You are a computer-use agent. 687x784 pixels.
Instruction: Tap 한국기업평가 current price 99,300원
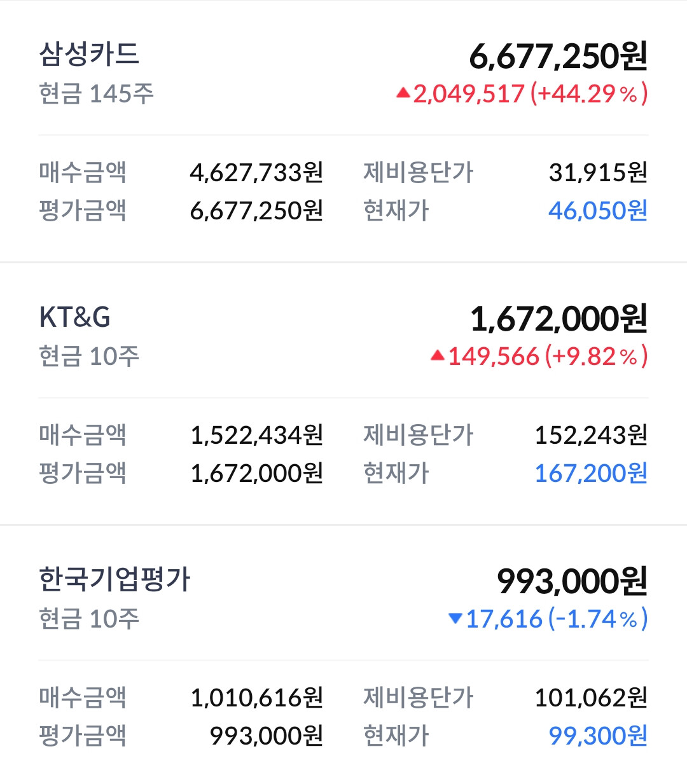(598, 736)
